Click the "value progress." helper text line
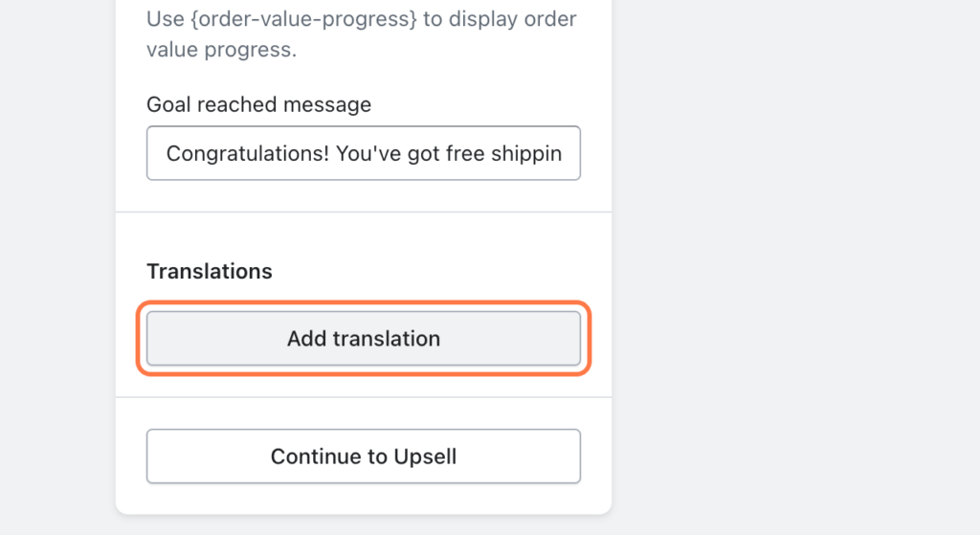This screenshot has width=980, height=535. click(221, 50)
